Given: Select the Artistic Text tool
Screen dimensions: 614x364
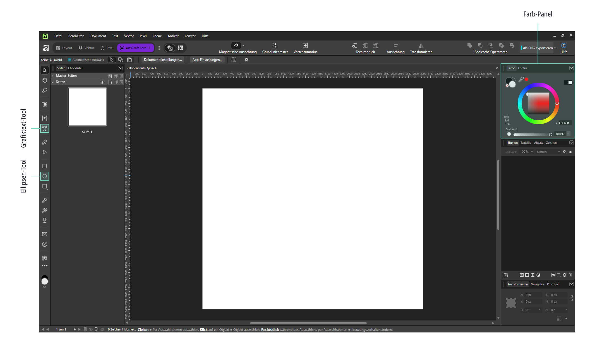Looking at the screenshot, I should point(44,128).
